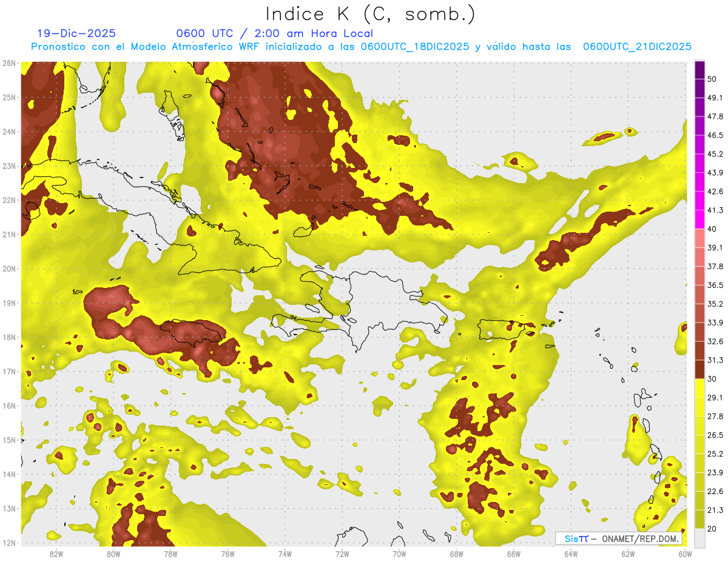The image size is (728, 562).
Task: Click the '12N' latitude axis label
Action: pyautogui.click(x=9, y=543)
